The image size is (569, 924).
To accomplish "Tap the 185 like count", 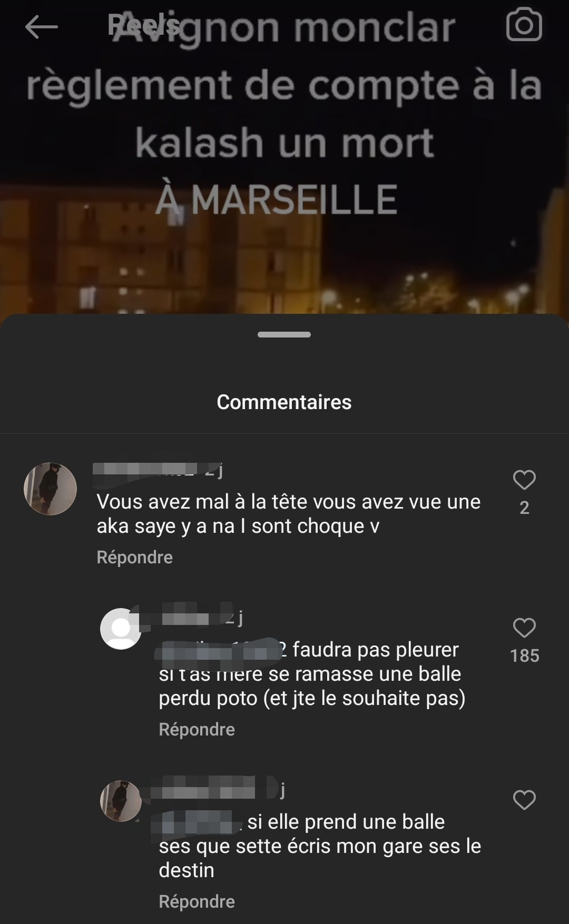I will 524,655.
